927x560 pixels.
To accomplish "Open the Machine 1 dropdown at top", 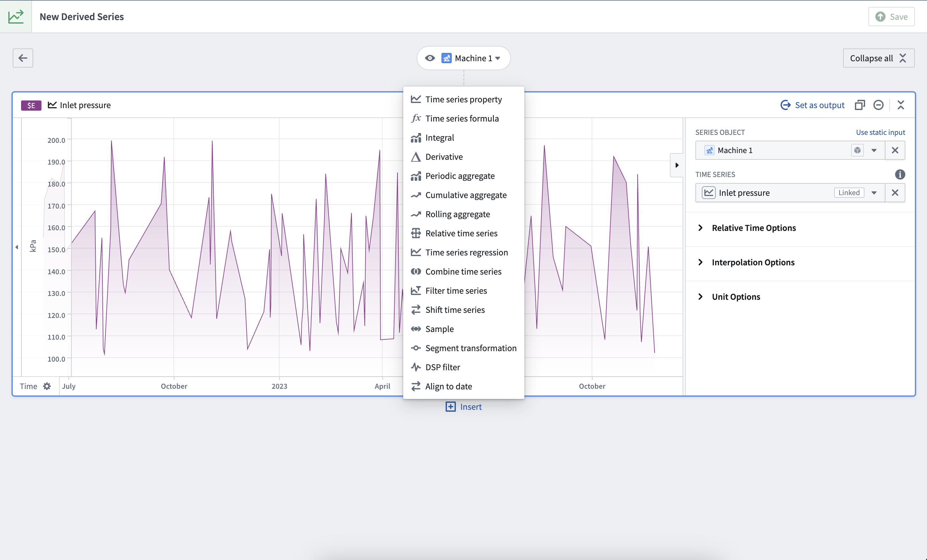I will pyautogui.click(x=497, y=58).
